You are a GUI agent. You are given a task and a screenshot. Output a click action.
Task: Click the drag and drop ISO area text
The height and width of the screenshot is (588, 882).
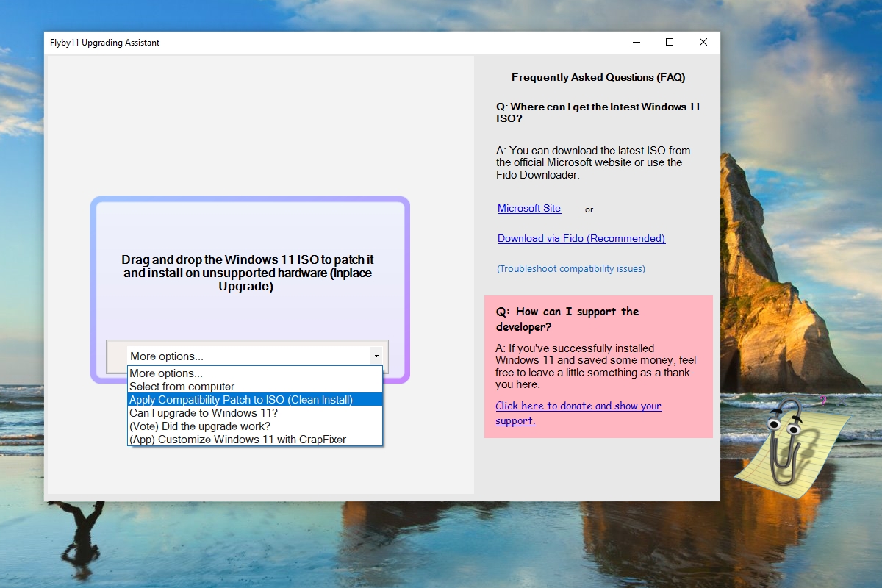248,273
